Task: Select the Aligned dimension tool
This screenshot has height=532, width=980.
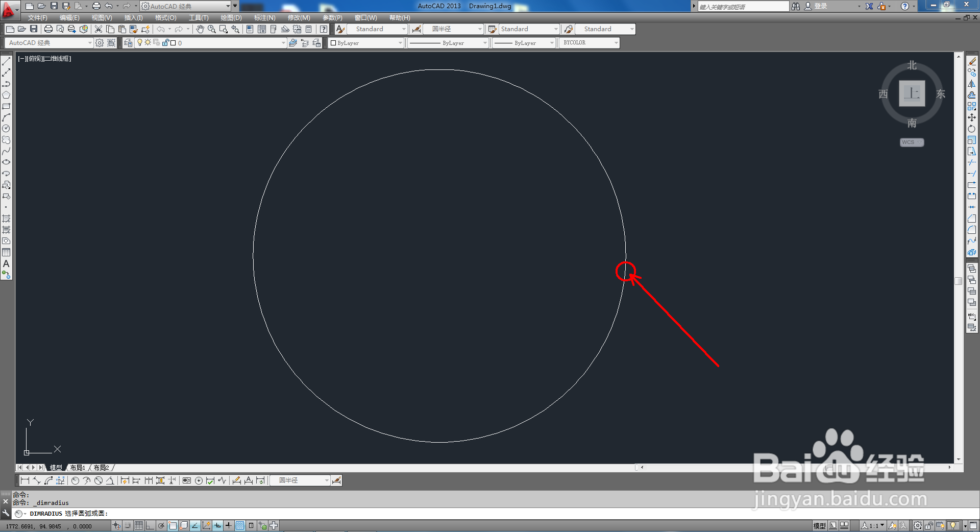Action: (37, 480)
